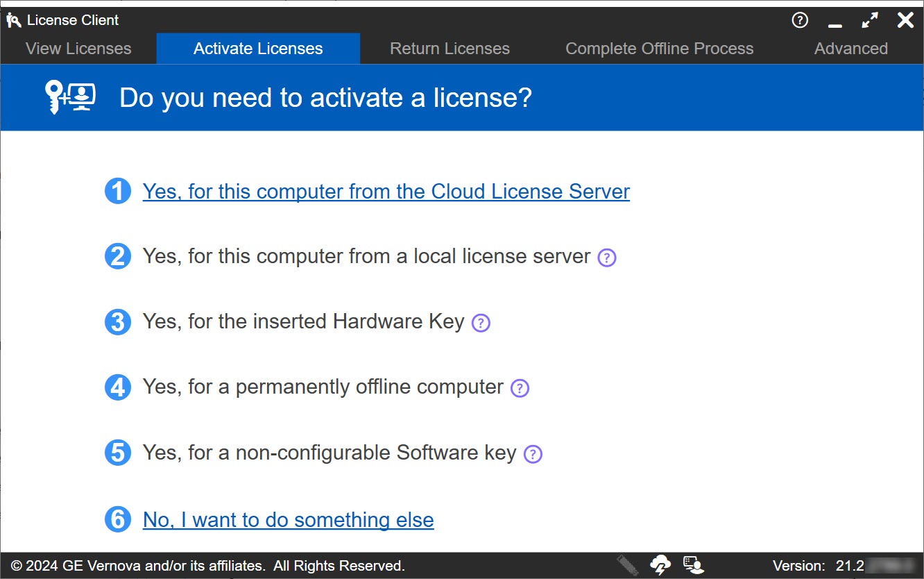924x579 pixels.
Task: Click the License Client app icon
Action: click(14, 20)
